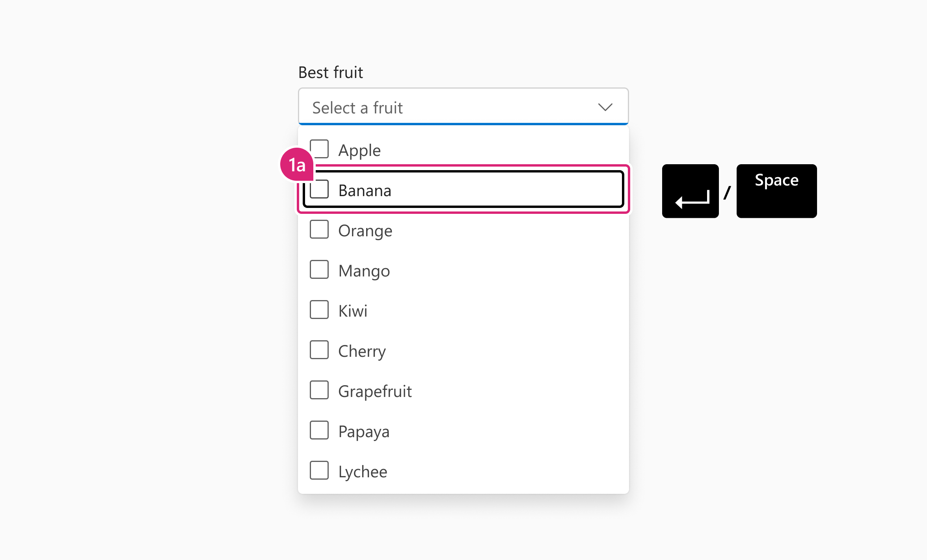Check the Mango checkbox
The image size is (927, 560).
point(319,270)
